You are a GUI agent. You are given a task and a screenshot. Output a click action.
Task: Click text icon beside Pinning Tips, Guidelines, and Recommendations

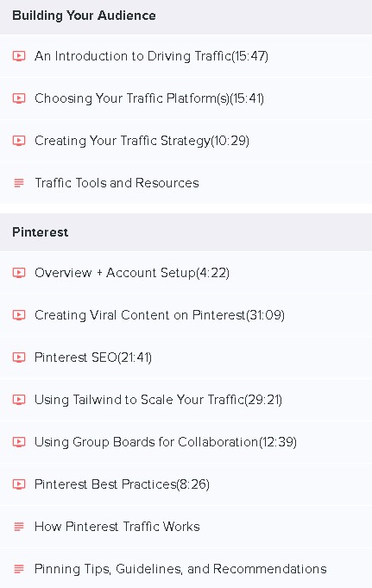(19, 569)
